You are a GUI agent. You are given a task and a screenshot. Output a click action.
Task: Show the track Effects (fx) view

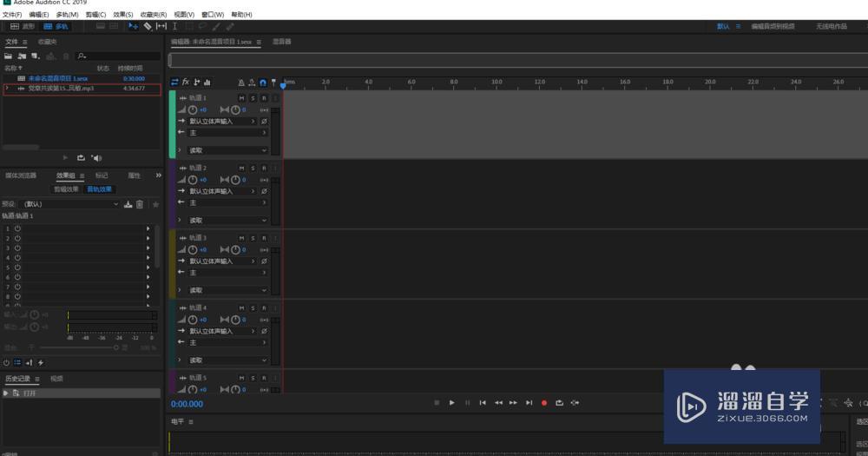(x=186, y=82)
